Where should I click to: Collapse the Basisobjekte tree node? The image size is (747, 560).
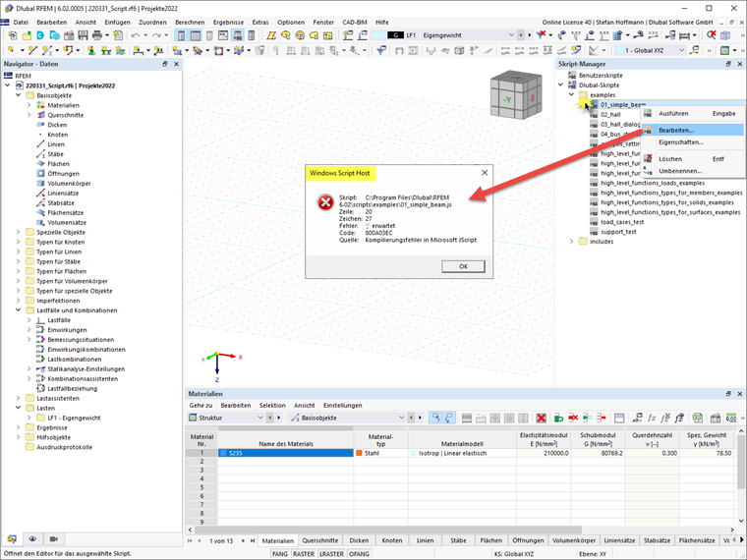(18, 95)
